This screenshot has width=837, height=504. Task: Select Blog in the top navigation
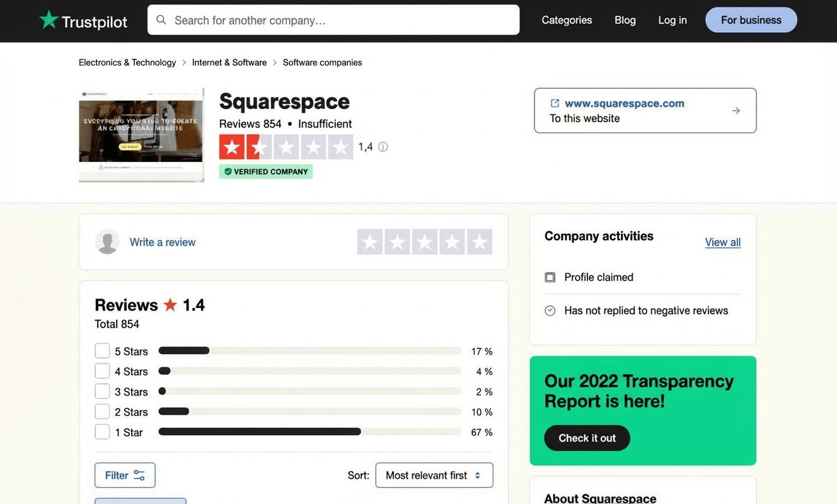coord(625,20)
